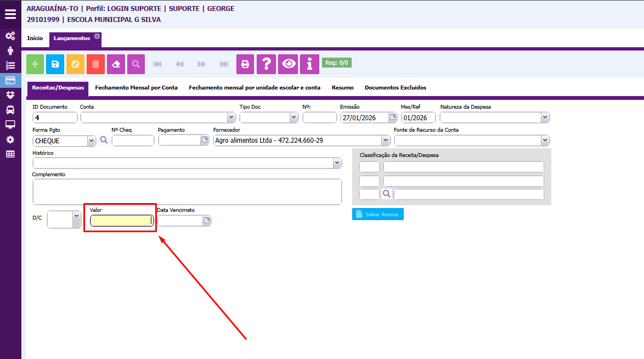644x359 pixels.
Task: Open the Documentos Excluídos tab
Action: (x=395, y=88)
